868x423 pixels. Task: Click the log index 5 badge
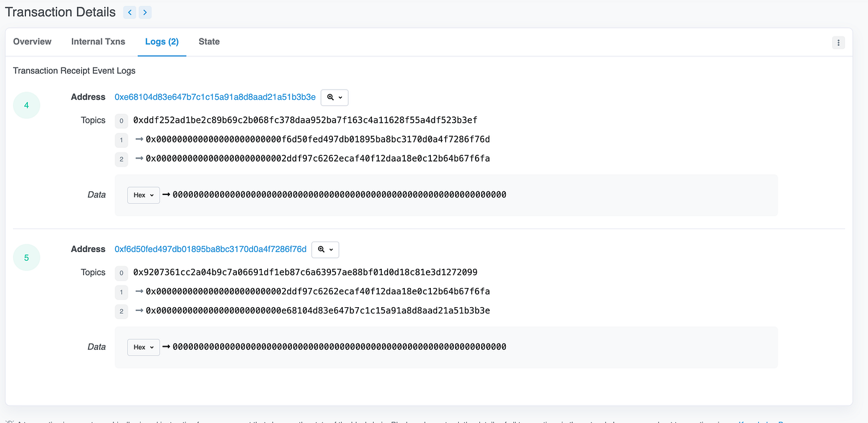[27, 258]
